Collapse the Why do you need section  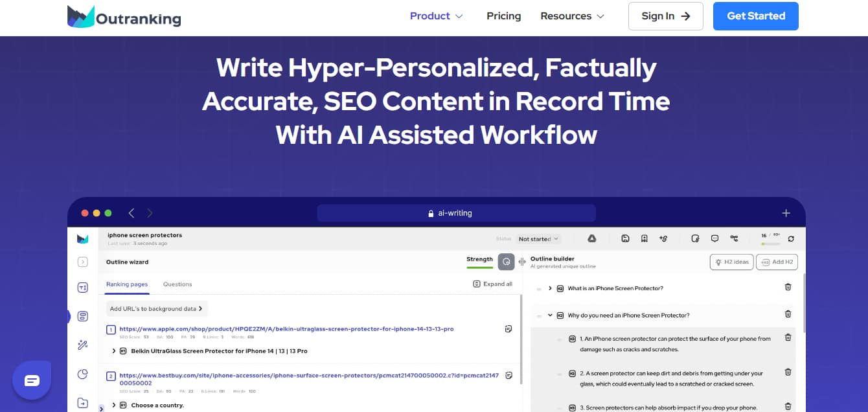click(x=551, y=315)
